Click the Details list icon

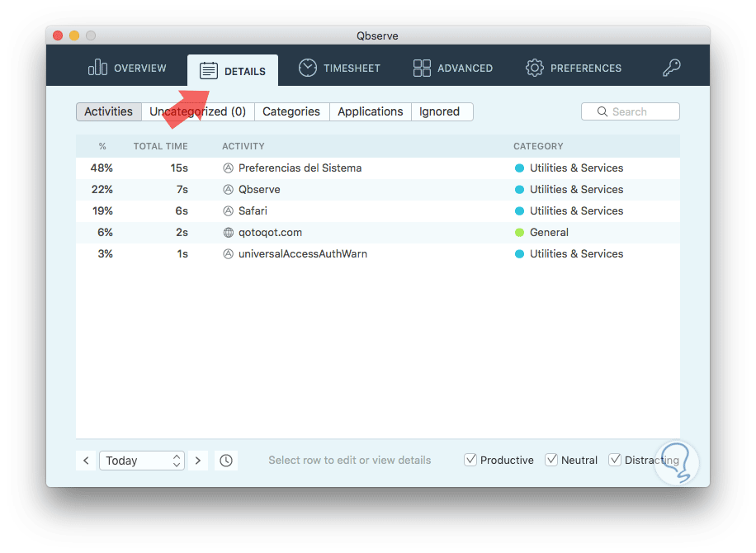click(x=208, y=71)
